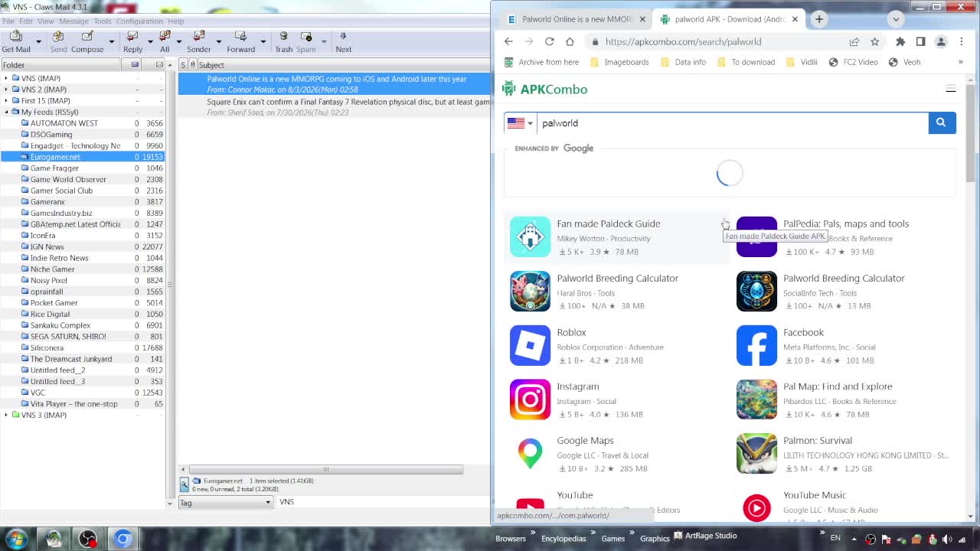This screenshot has height=551, width=980.
Task: Open the Configuration menu in Claws Mail
Action: pyautogui.click(x=140, y=21)
